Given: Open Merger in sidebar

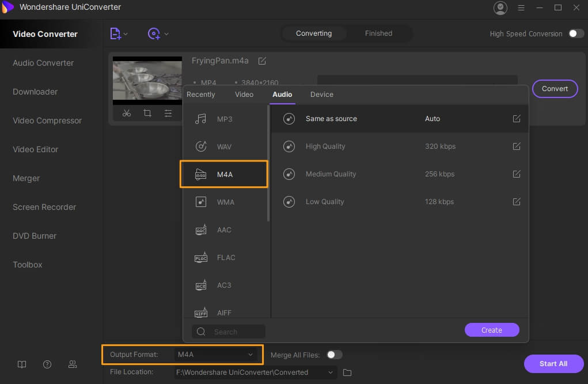Looking at the screenshot, I should point(26,178).
